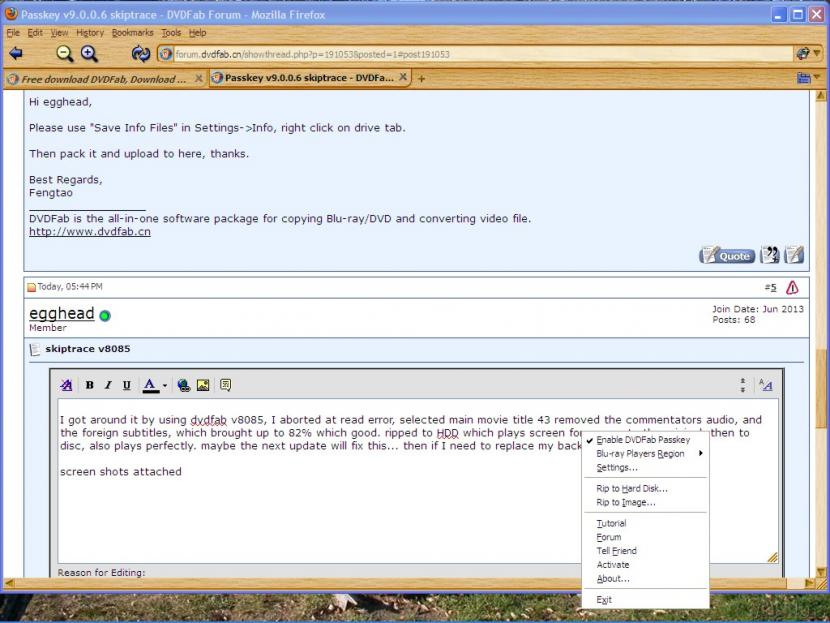Click the 'skiptrace v8085' post title
This screenshot has height=623, width=830.
pyautogui.click(x=88, y=349)
